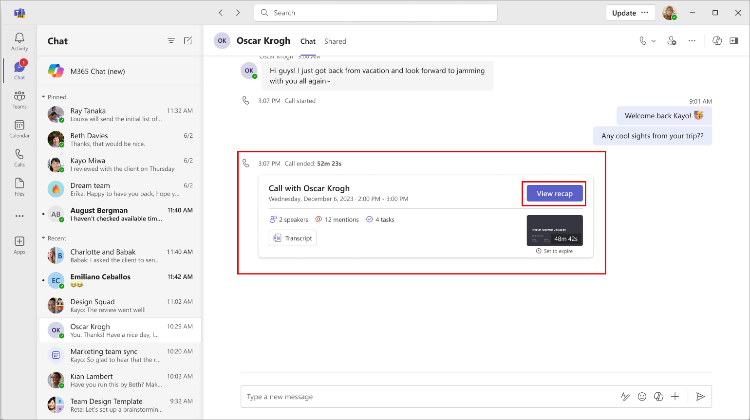Open chat with Kian Lambert
The height and width of the screenshot is (420, 750).
(x=120, y=380)
